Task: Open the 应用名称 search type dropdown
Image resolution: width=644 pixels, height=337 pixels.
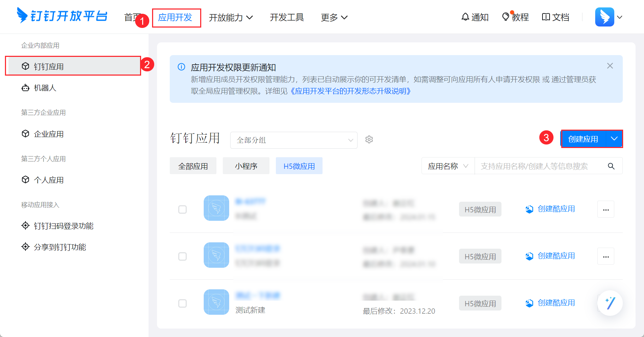Action: point(448,166)
